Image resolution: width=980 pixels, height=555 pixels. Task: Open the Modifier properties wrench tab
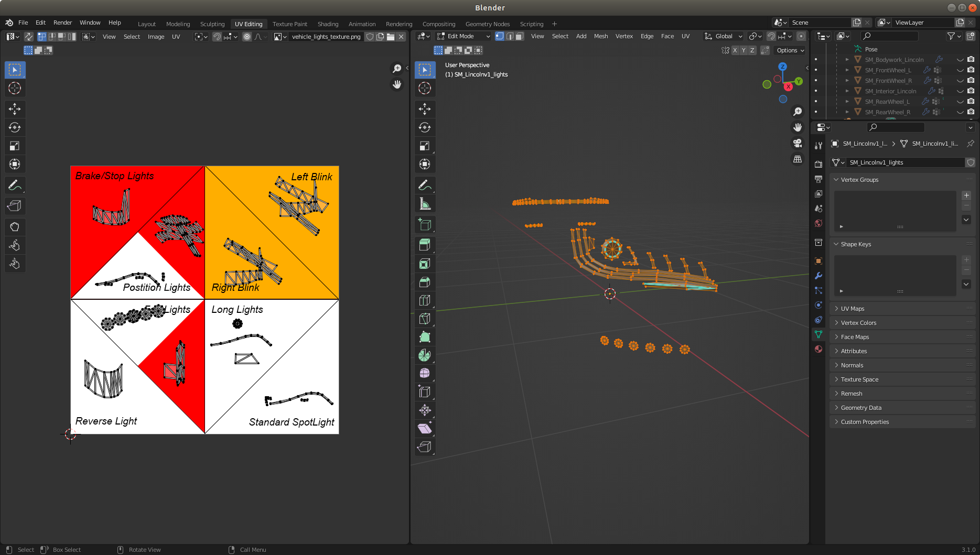(x=818, y=276)
